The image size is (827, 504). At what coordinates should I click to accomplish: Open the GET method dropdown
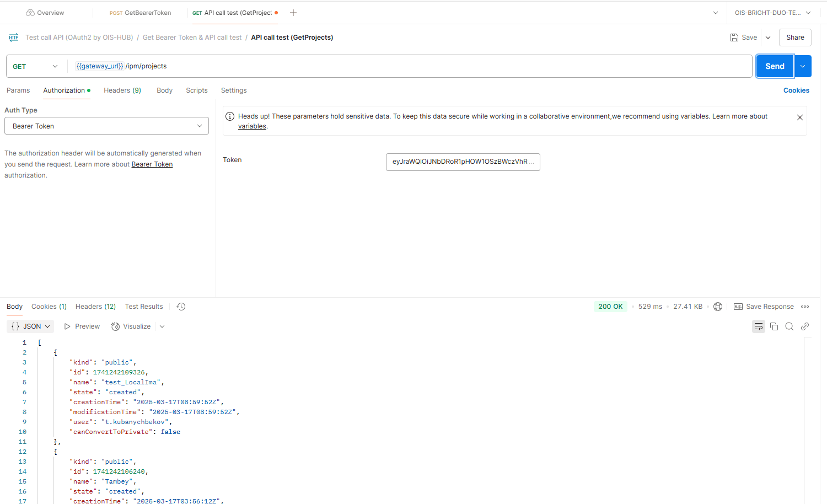click(35, 66)
